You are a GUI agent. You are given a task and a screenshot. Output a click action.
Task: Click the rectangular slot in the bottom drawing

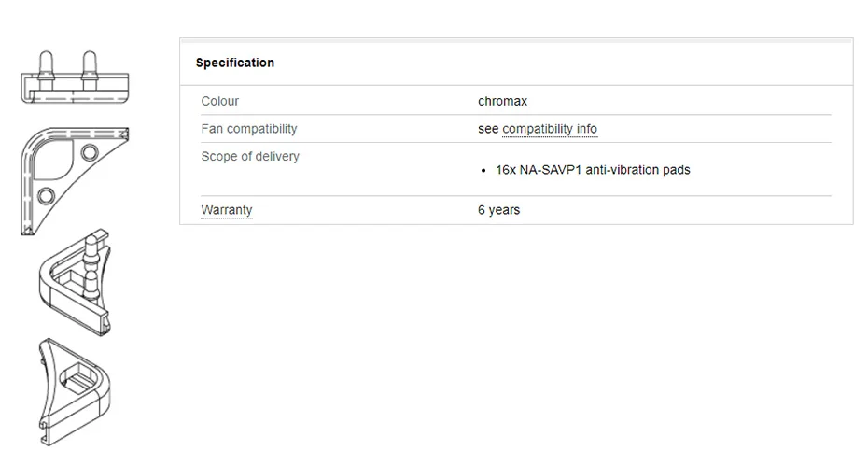coord(76,380)
